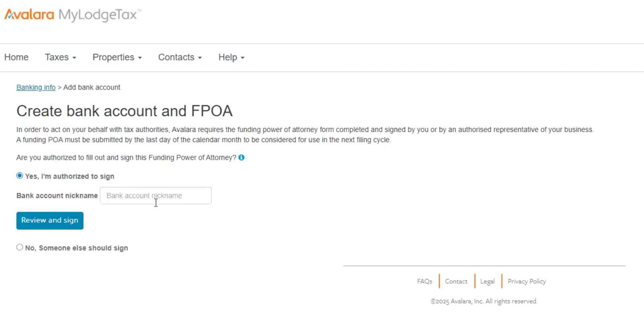Screen dimensions: 644x327
Task: Click the Add bank account breadcrumb text
Action: (x=92, y=87)
